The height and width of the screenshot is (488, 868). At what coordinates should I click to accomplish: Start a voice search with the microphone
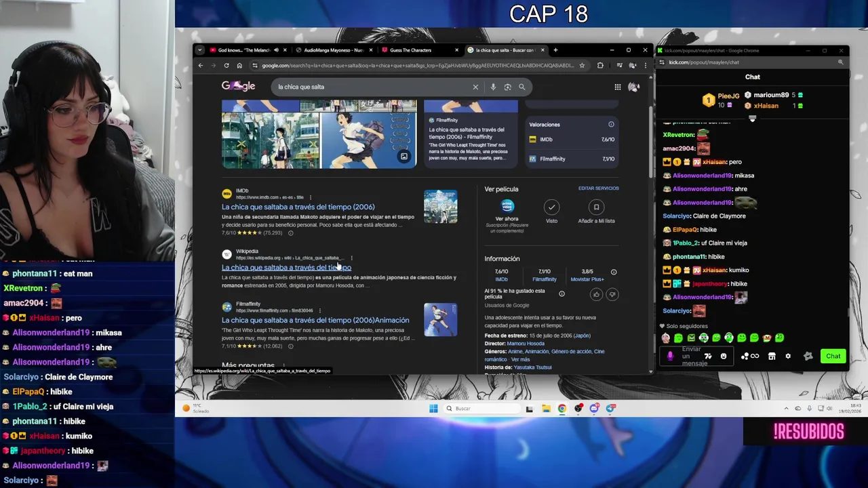[x=493, y=87]
